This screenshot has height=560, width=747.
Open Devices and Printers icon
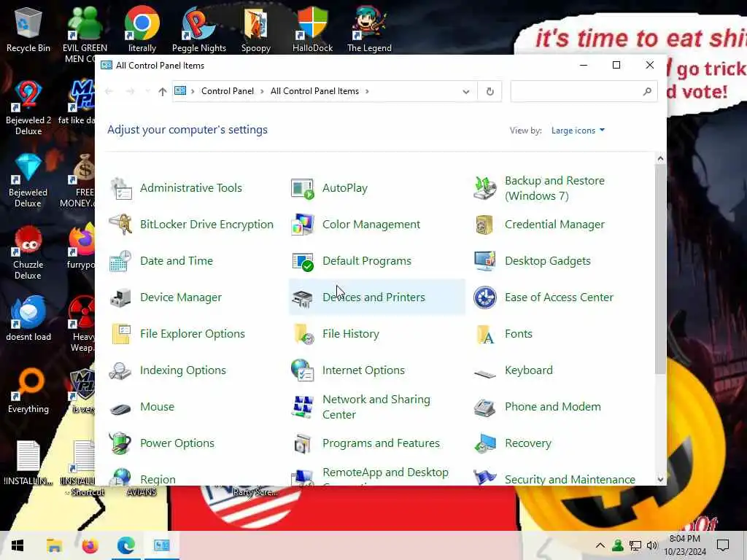[303, 297]
